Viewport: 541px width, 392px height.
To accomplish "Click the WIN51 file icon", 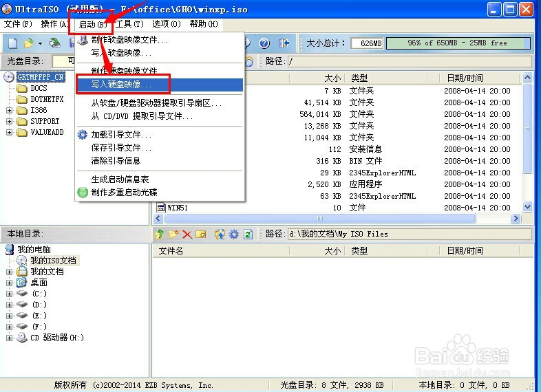I will click(161, 208).
